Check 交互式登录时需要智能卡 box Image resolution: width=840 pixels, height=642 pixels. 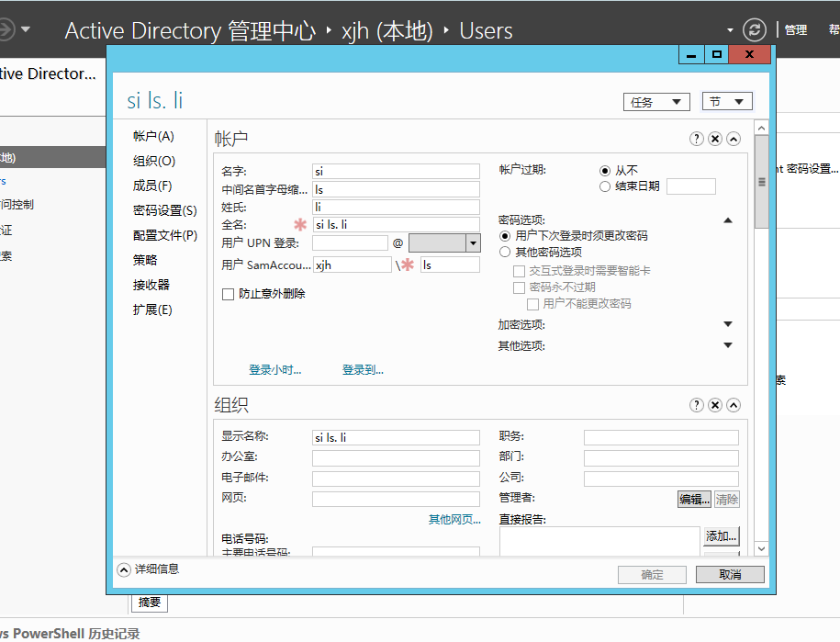[x=519, y=271]
